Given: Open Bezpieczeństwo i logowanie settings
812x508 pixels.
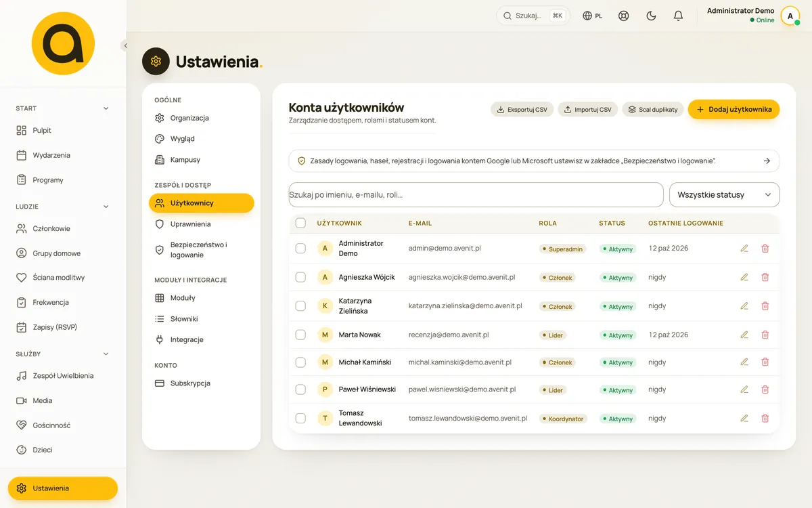Looking at the screenshot, I should [201, 250].
